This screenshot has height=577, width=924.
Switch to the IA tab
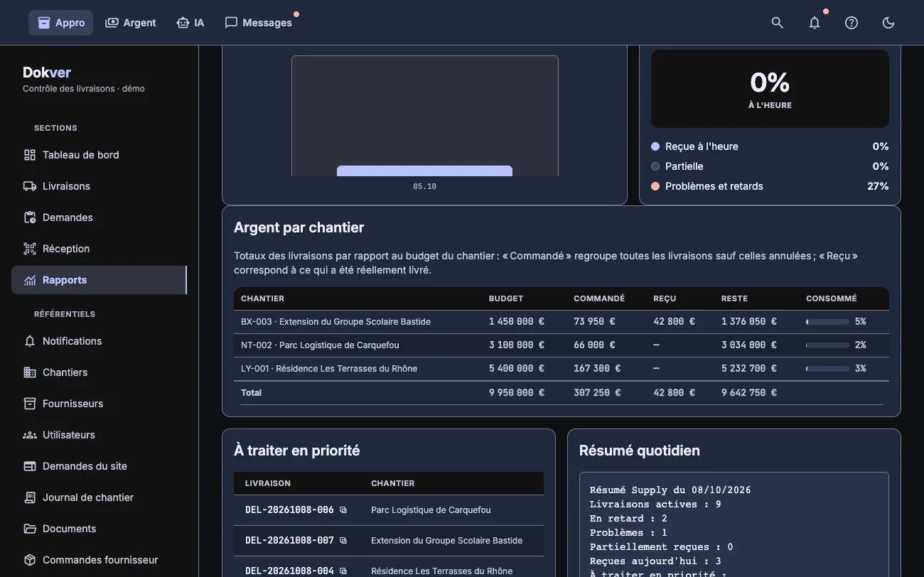click(x=190, y=23)
